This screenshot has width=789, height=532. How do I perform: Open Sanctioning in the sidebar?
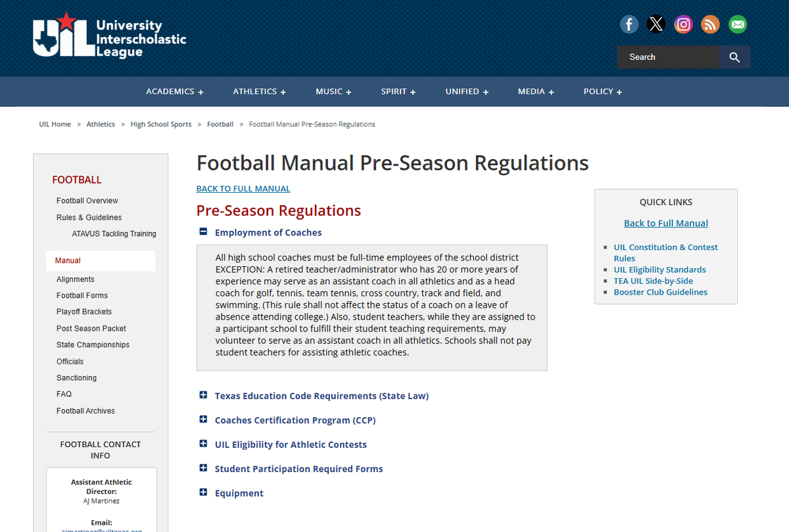(x=76, y=377)
